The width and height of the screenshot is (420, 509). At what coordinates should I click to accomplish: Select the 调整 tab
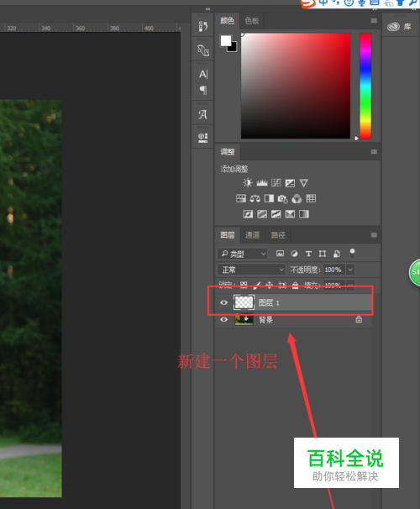tap(228, 152)
